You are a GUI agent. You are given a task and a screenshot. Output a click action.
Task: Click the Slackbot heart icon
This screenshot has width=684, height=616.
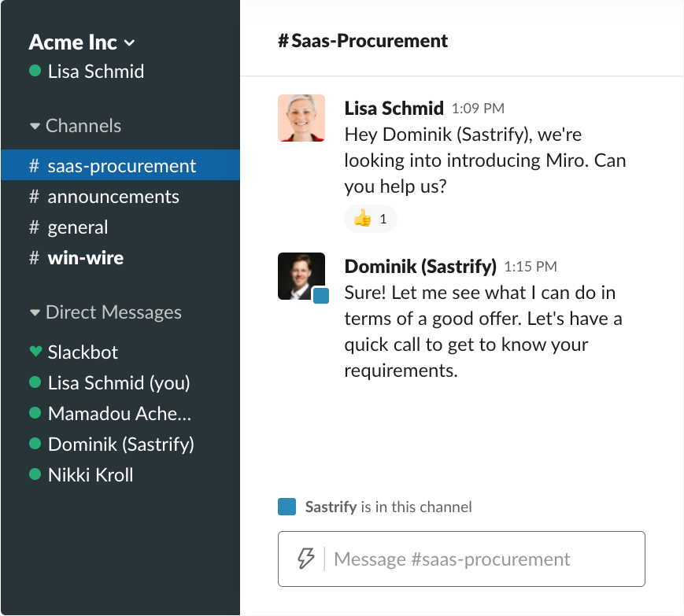(35, 352)
